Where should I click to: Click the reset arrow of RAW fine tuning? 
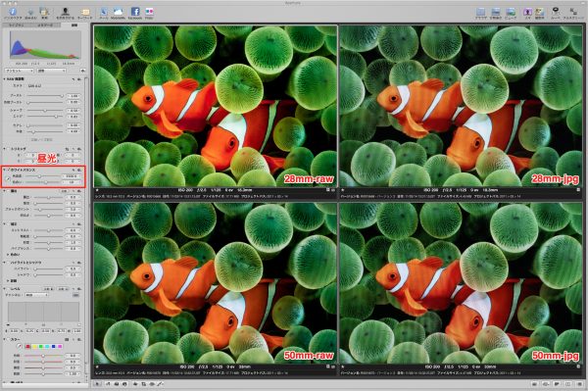73,79
